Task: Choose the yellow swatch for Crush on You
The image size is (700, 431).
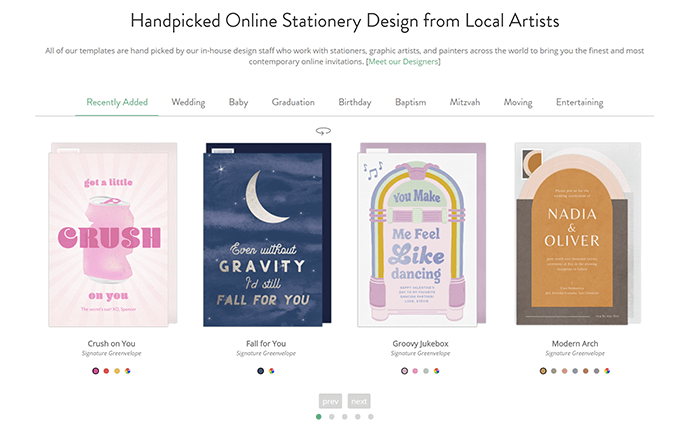Action: pos(117,371)
